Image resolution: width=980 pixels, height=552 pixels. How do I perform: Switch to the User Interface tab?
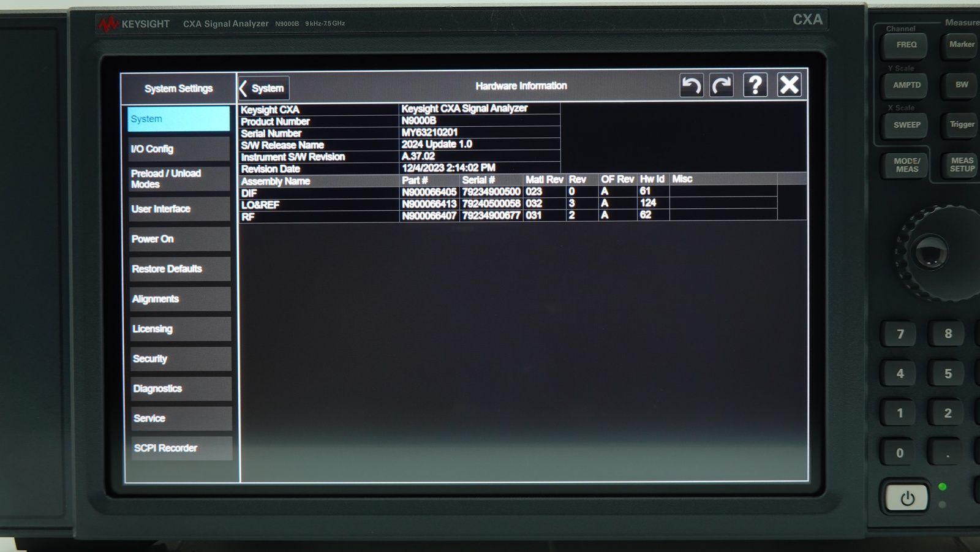pyautogui.click(x=179, y=209)
